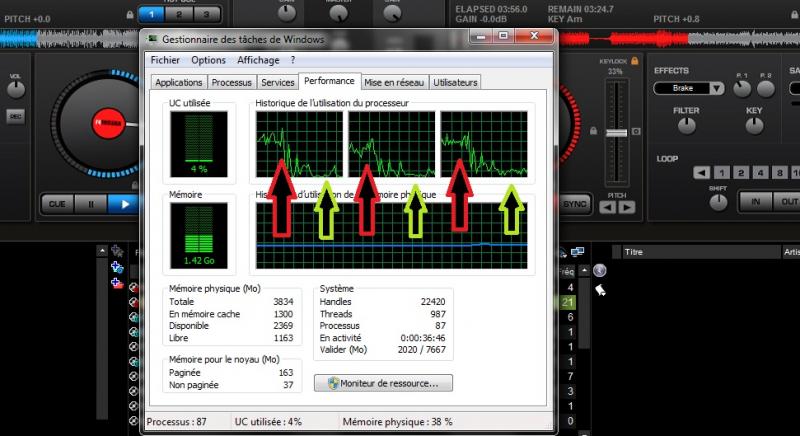
Task: Click the REC record button
Action: point(15,117)
